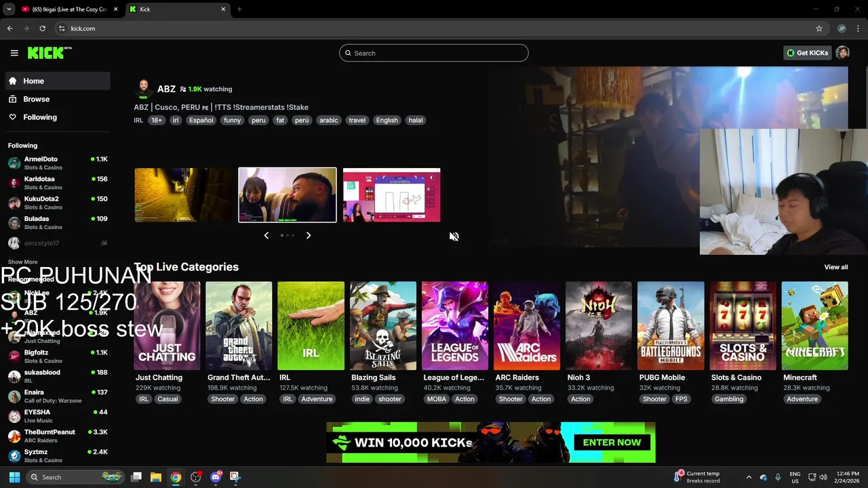868x488 pixels.
Task: Go to Home in the sidebar
Action: pos(58,81)
